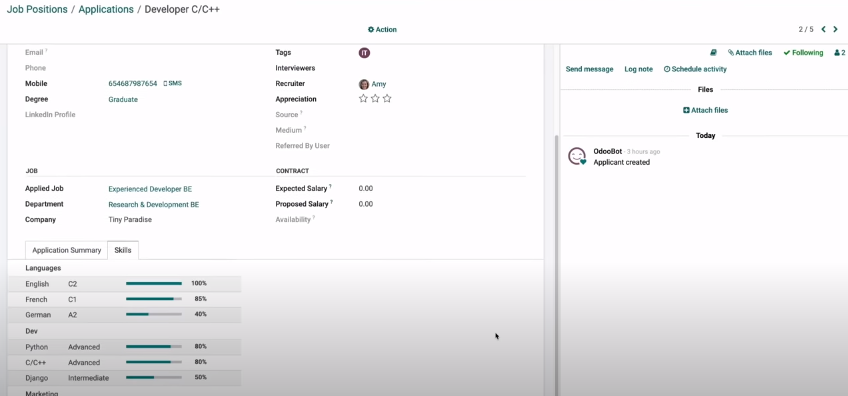Click Languages skill group header

click(x=43, y=268)
